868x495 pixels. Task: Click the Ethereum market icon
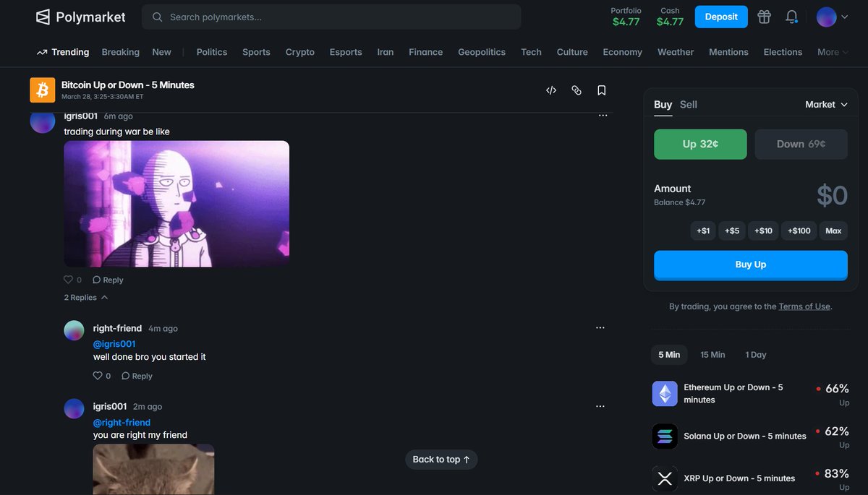click(665, 394)
